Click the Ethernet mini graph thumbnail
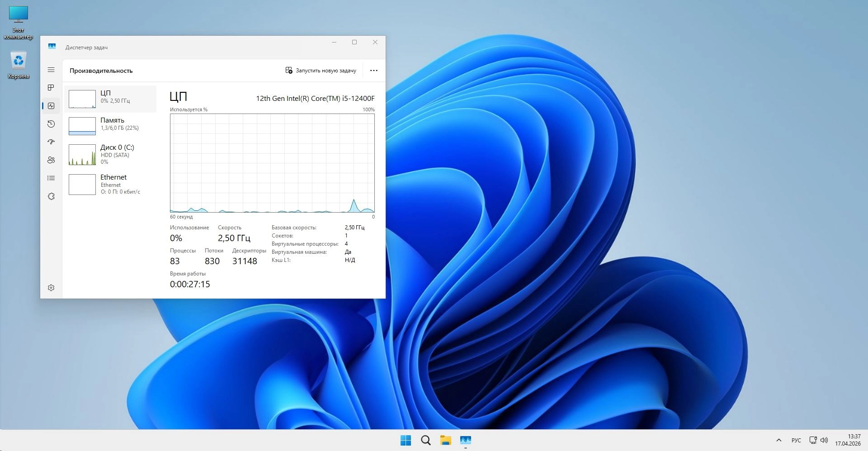The image size is (868, 451). click(x=82, y=185)
